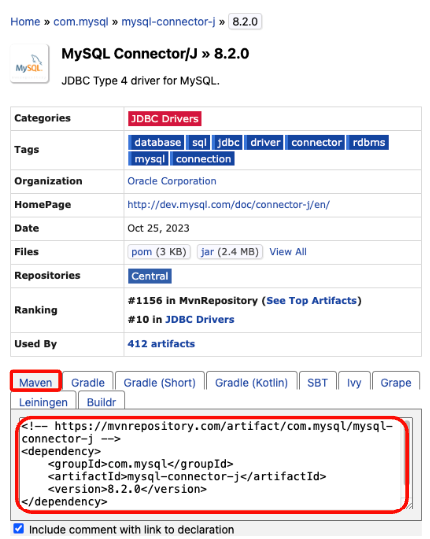Screen dimensions: 430x539
Task: Click 'JDBC Type 4 driver for MySQL.' description
Action: (x=141, y=81)
